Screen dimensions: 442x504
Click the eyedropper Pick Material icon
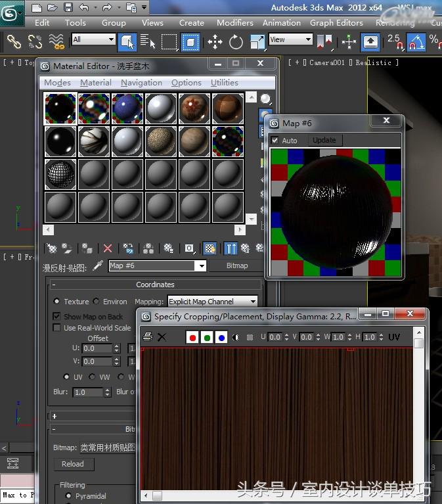point(98,265)
